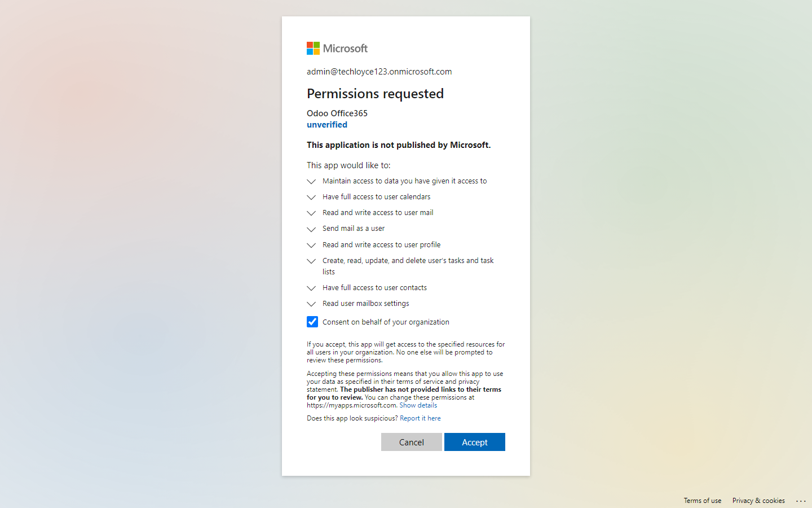Open Privacy & cookies footer link
Viewport: 812px width, 508px height.
click(x=758, y=501)
